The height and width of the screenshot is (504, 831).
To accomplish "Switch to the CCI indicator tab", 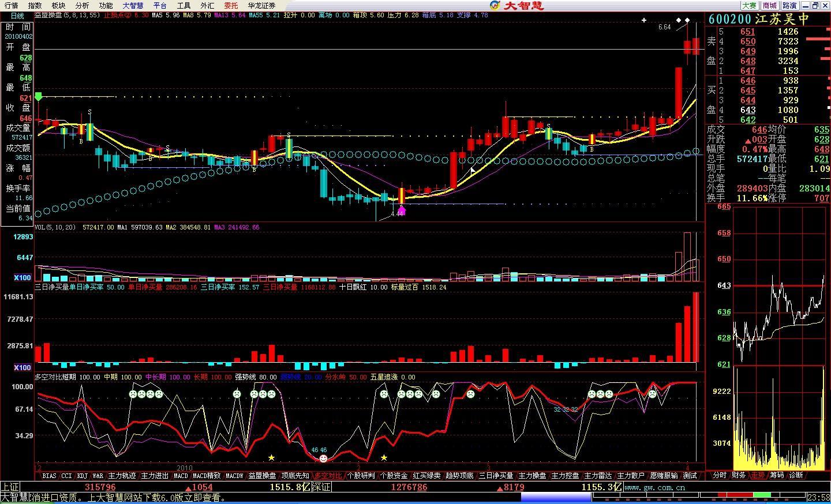I will coord(67,476).
